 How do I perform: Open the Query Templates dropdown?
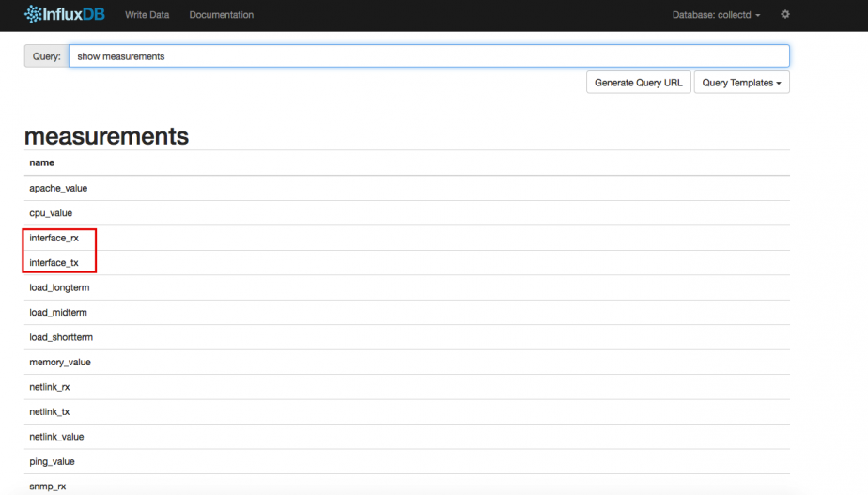(x=742, y=83)
